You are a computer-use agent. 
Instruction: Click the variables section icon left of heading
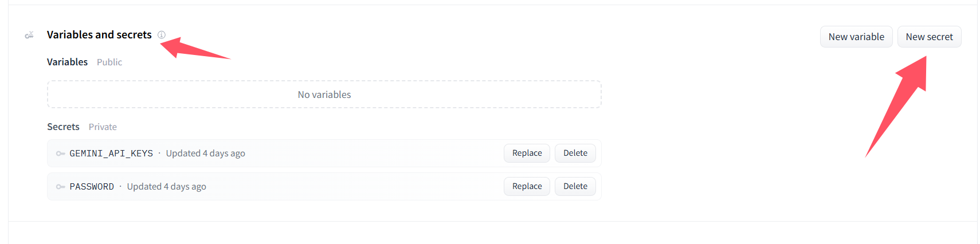click(x=29, y=36)
